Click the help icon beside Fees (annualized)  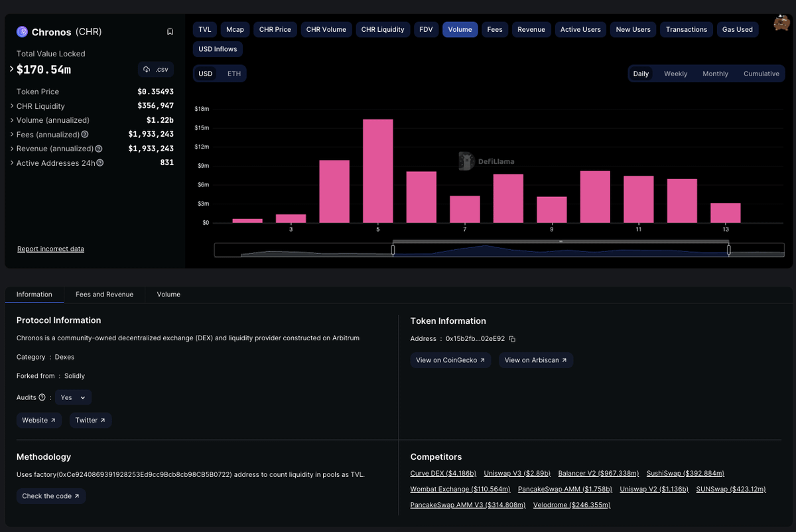pyautogui.click(x=85, y=135)
